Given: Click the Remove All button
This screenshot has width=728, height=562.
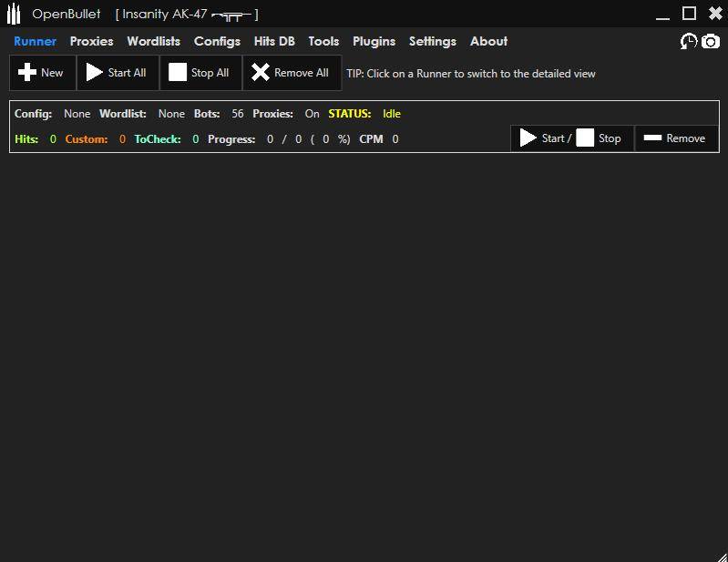Looking at the screenshot, I should pyautogui.click(x=292, y=73).
